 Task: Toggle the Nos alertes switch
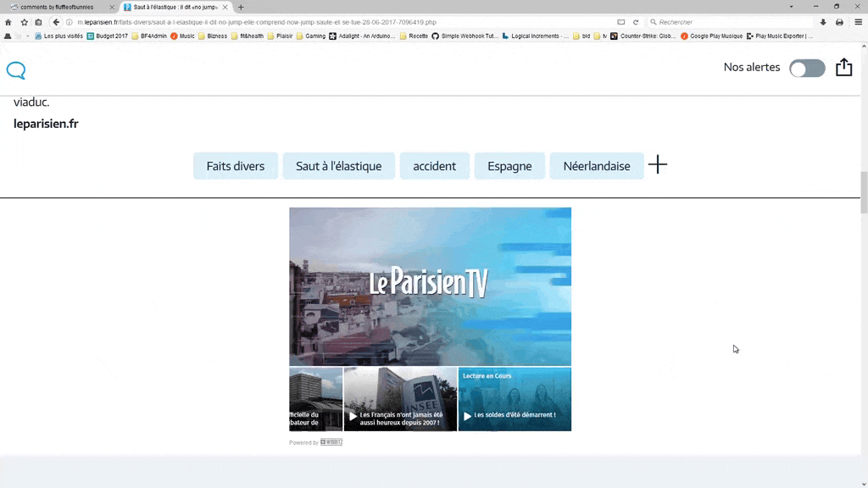click(x=807, y=69)
